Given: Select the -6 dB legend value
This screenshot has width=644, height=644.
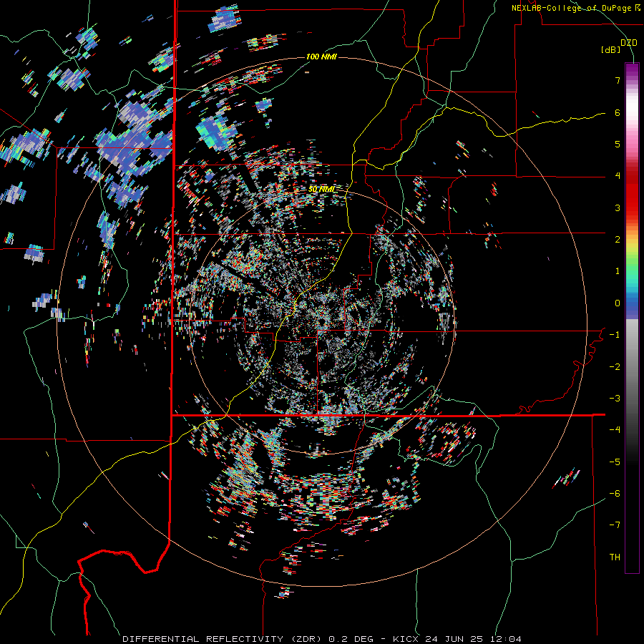Looking at the screenshot, I should [615, 494].
